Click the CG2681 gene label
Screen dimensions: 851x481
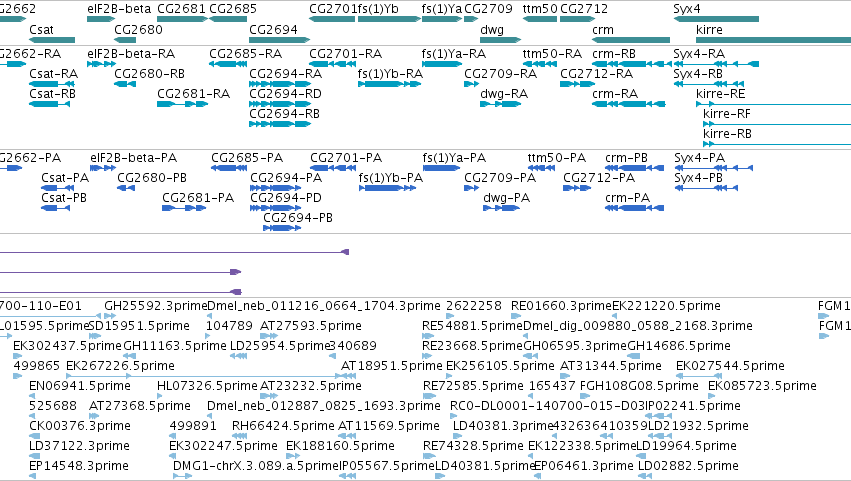(181, 9)
